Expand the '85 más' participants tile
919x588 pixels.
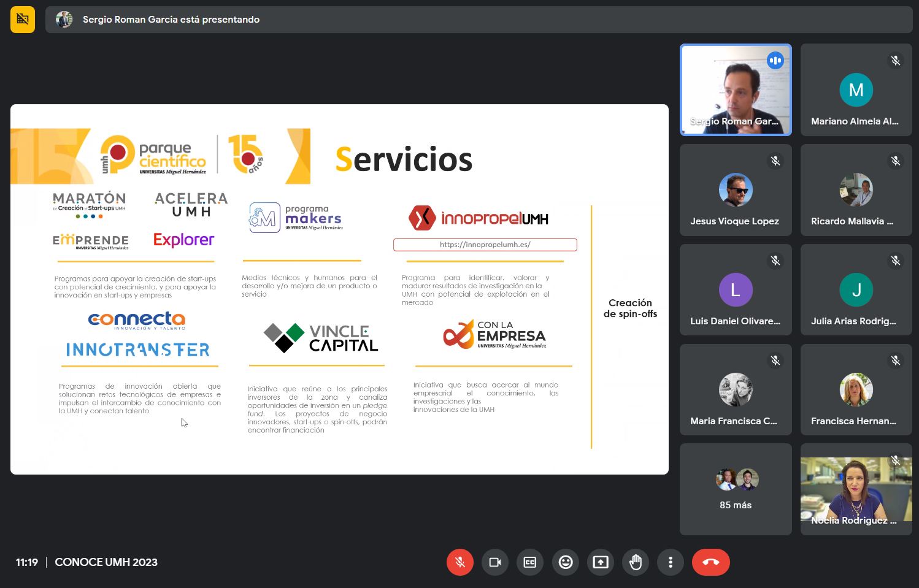click(736, 489)
